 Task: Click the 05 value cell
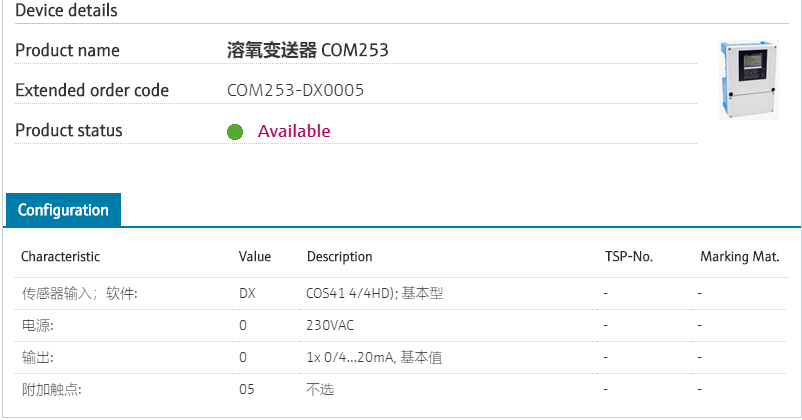(247, 389)
